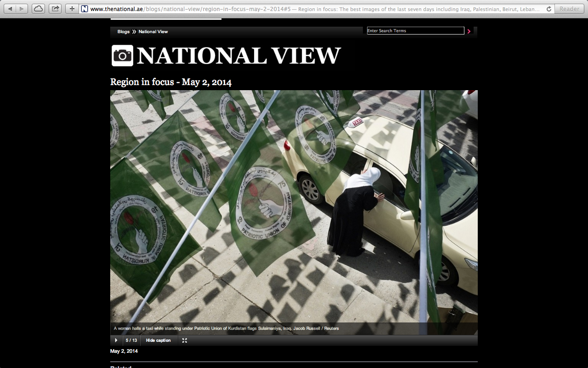Open the National View breadcrumb link
Screen dimensions: 588x368
153,32
